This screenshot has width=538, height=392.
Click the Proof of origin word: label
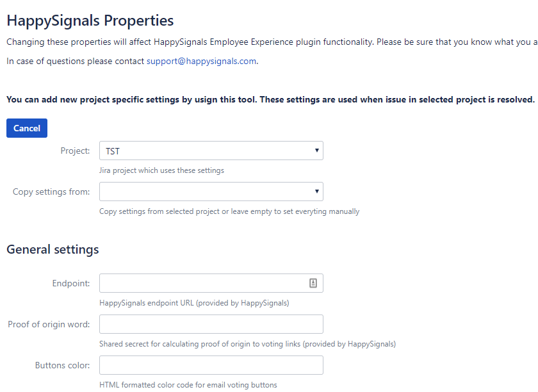click(x=49, y=324)
